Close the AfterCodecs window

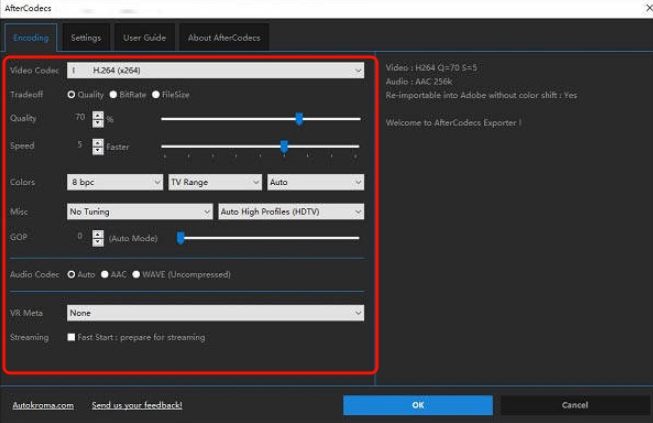point(638,9)
